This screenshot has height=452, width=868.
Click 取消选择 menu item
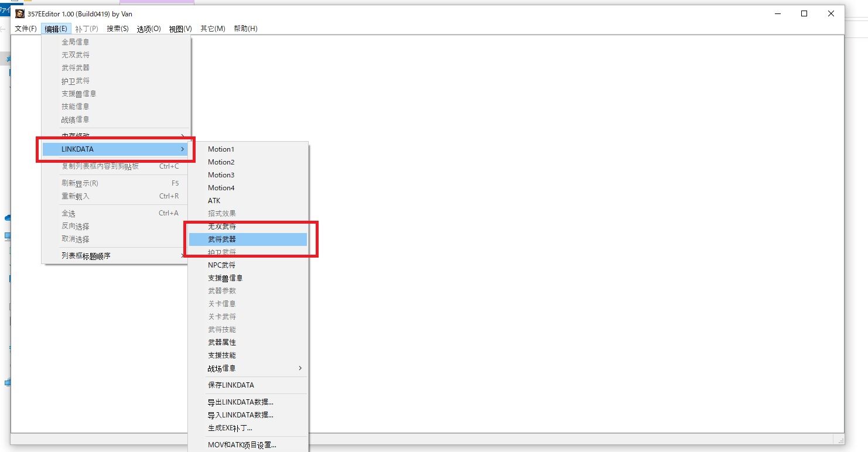[x=116, y=239]
